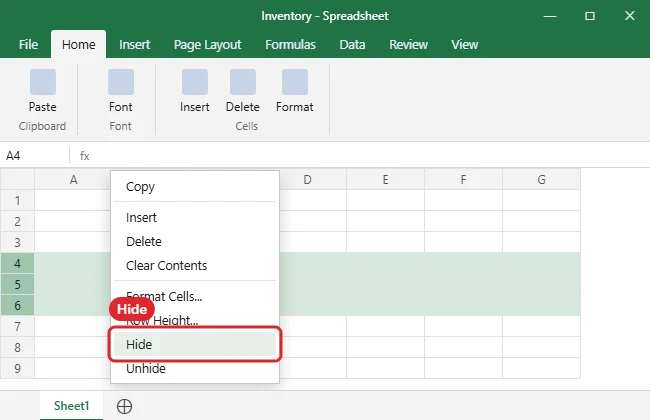Click the Paste icon in Clipboard group
650x420 pixels.
pyautogui.click(x=43, y=82)
